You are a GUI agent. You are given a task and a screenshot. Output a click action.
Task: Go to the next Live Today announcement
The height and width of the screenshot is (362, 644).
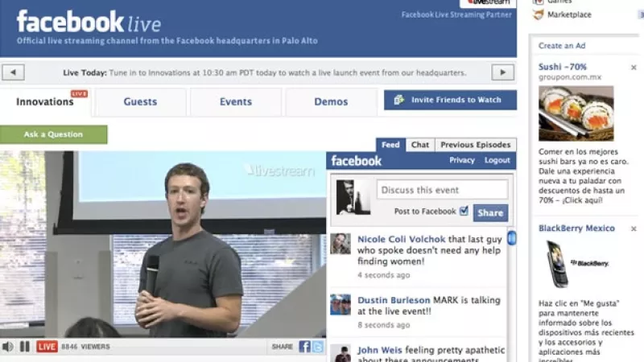(502, 72)
